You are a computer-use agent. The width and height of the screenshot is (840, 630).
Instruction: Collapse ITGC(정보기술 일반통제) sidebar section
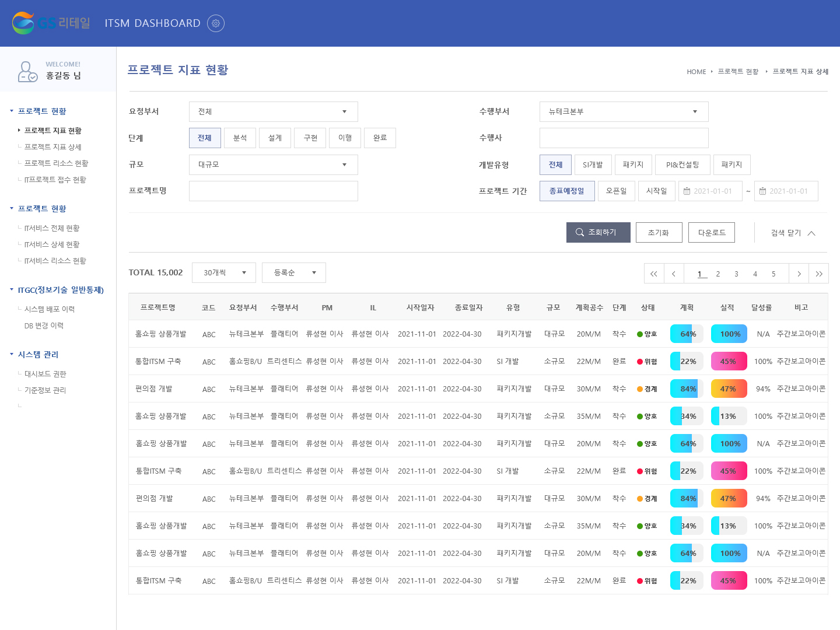[x=57, y=290]
